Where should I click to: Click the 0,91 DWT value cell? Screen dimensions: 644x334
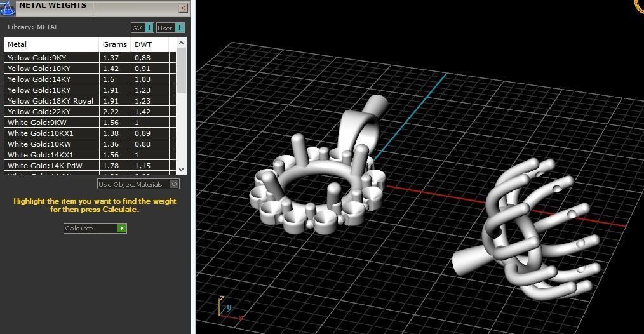tap(150, 69)
